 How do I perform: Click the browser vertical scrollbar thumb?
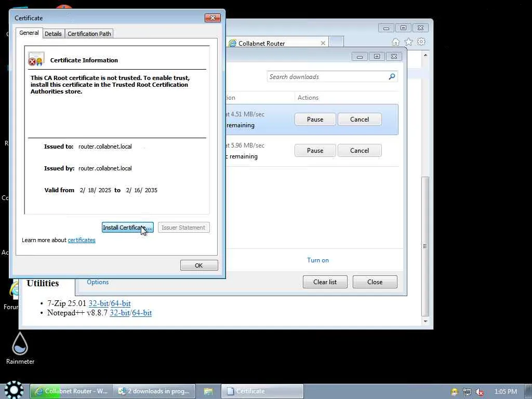tap(425, 246)
